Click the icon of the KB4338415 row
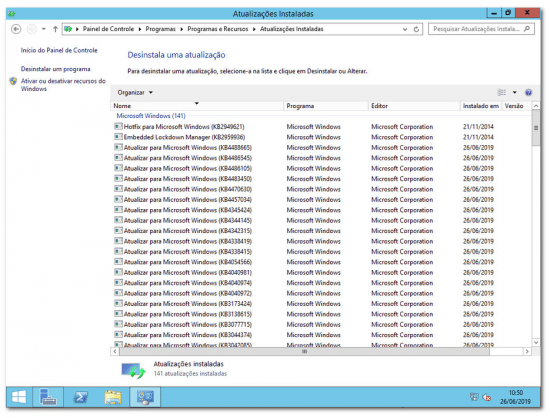 [x=118, y=251]
